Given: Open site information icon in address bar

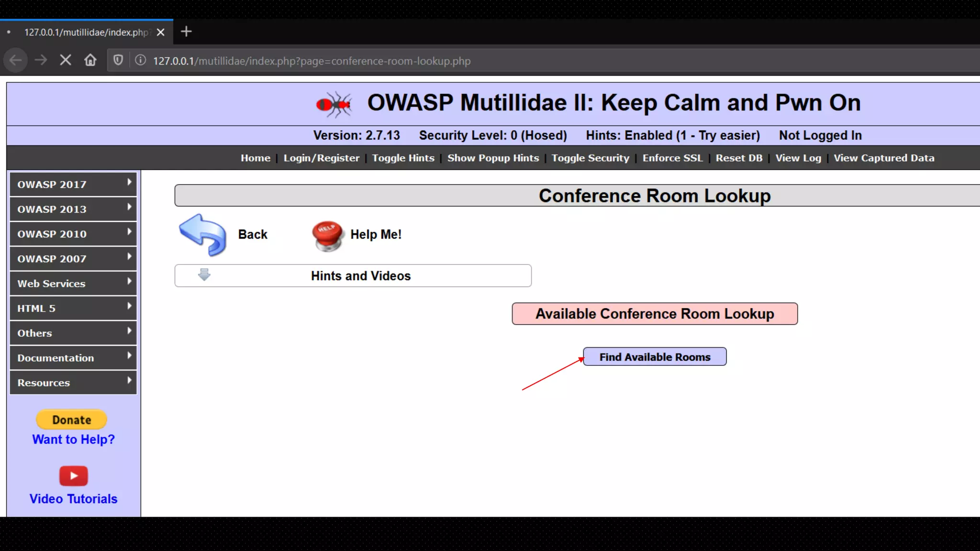Looking at the screenshot, I should tap(140, 60).
